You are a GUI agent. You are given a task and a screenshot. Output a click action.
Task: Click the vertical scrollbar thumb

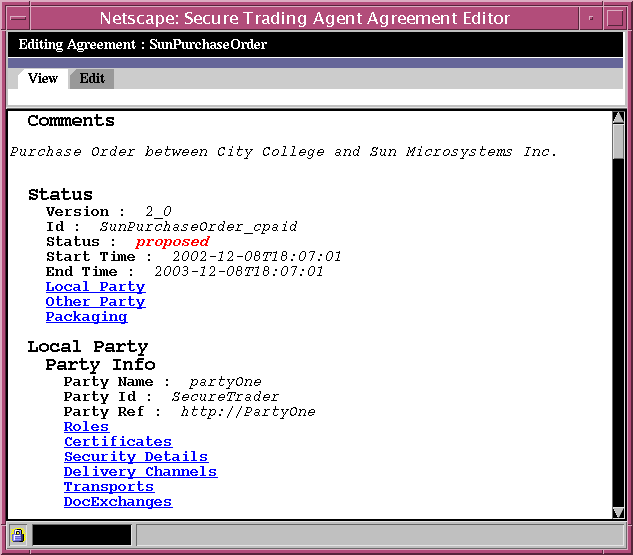[x=618, y=141]
